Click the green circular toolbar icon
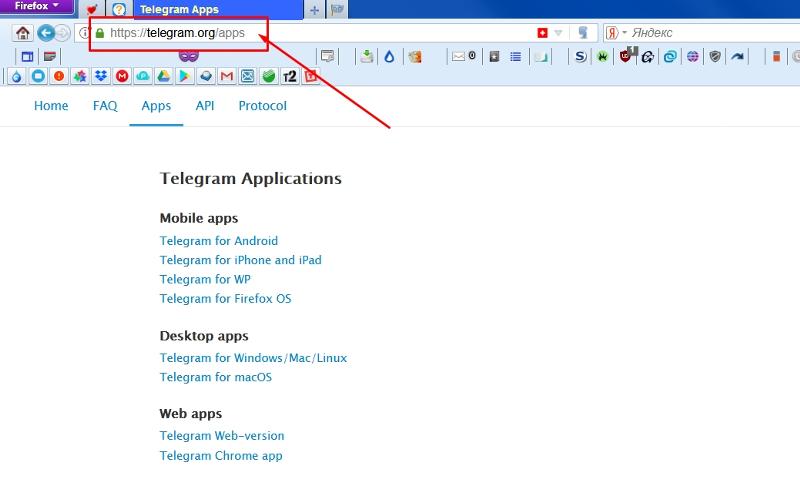The width and height of the screenshot is (800, 482). [x=603, y=57]
